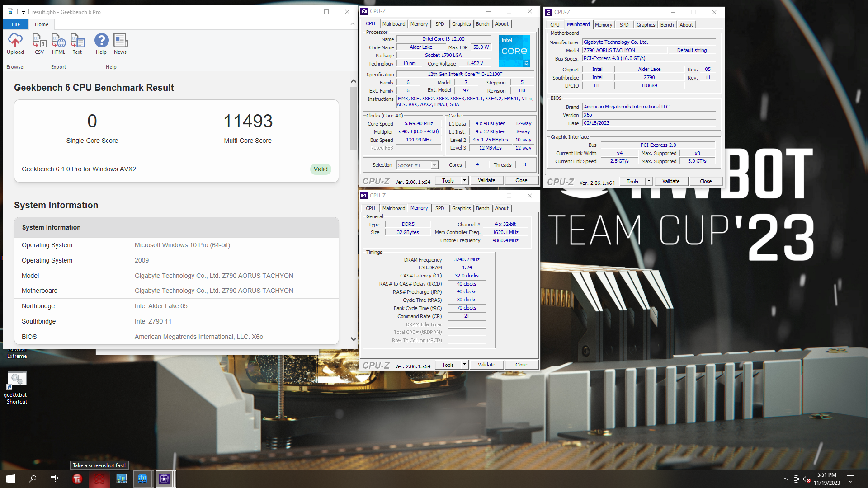868x488 pixels.
Task: Open SPD tab in top CPU-Z CPU window
Action: coord(440,24)
